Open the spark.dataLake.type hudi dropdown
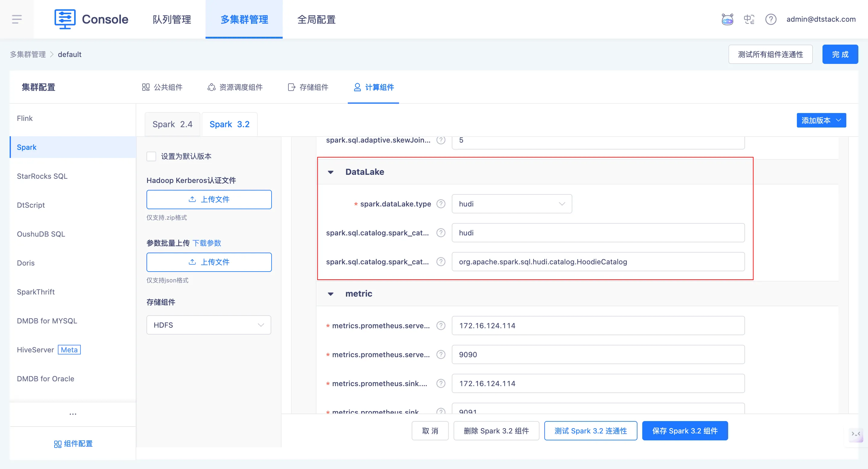 tap(511, 204)
